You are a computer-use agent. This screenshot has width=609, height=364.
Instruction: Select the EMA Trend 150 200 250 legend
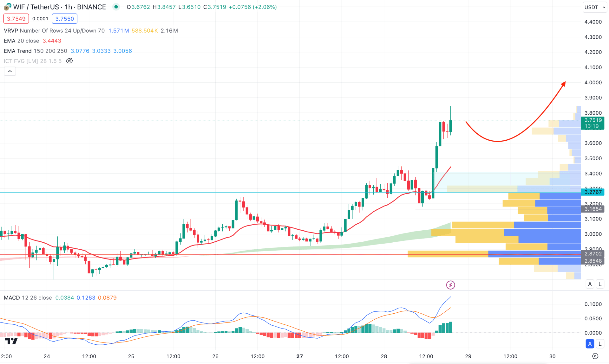36,51
